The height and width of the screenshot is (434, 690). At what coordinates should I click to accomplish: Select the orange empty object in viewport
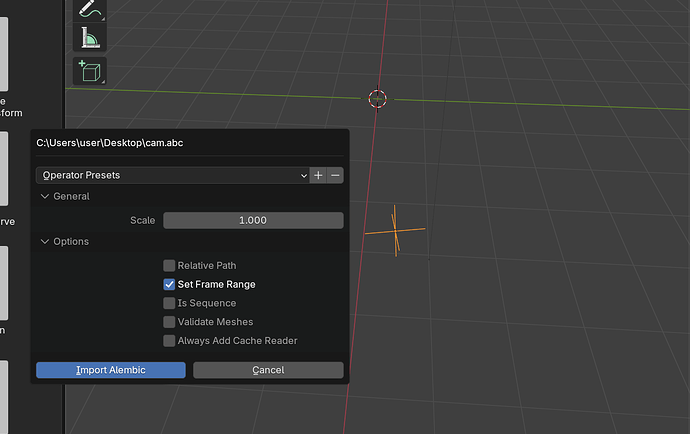(x=395, y=231)
